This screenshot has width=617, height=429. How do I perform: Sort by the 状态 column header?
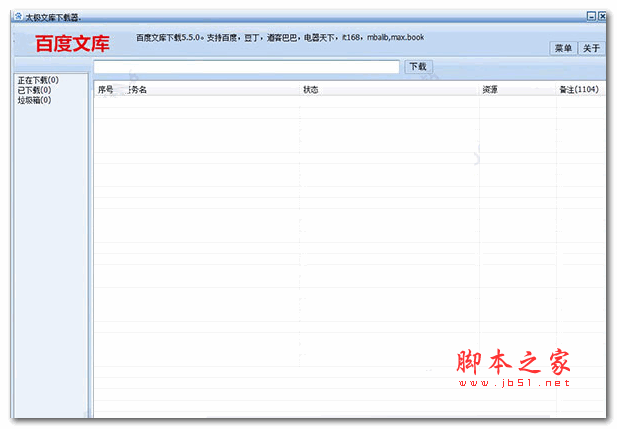coord(310,90)
